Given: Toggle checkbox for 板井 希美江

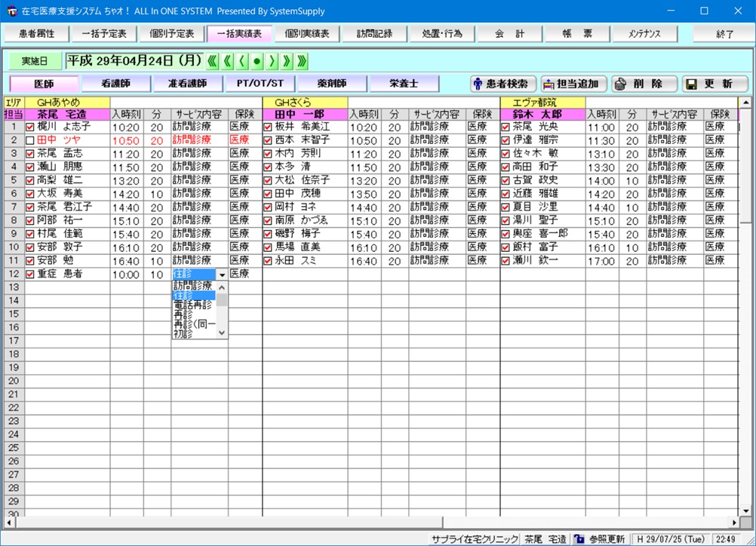Looking at the screenshot, I should 268,127.
